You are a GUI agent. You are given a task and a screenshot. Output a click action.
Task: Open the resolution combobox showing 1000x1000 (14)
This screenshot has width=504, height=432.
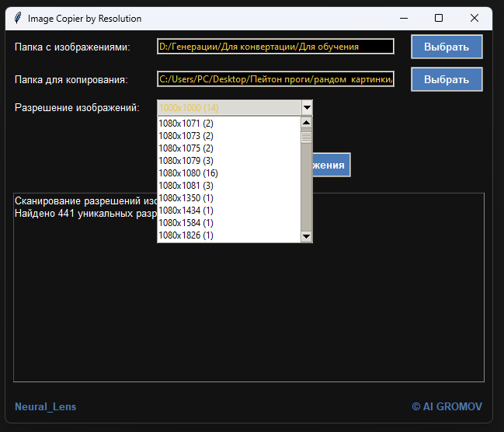(235, 108)
